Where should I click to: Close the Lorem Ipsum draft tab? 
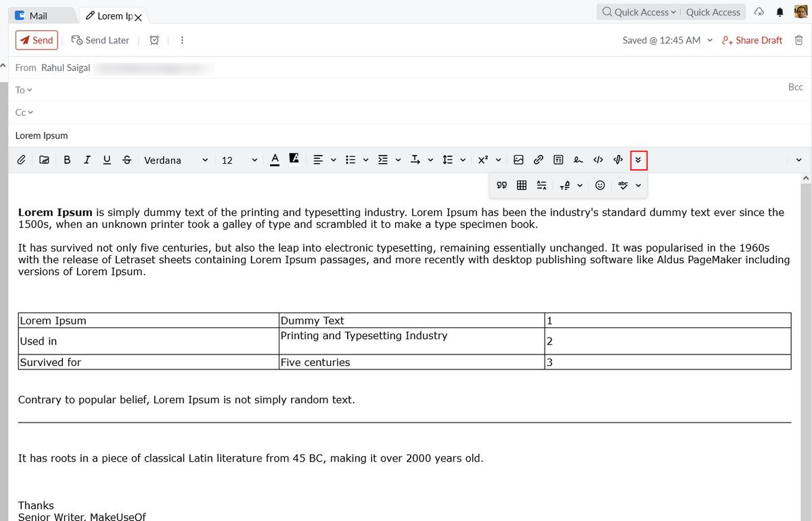point(138,17)
